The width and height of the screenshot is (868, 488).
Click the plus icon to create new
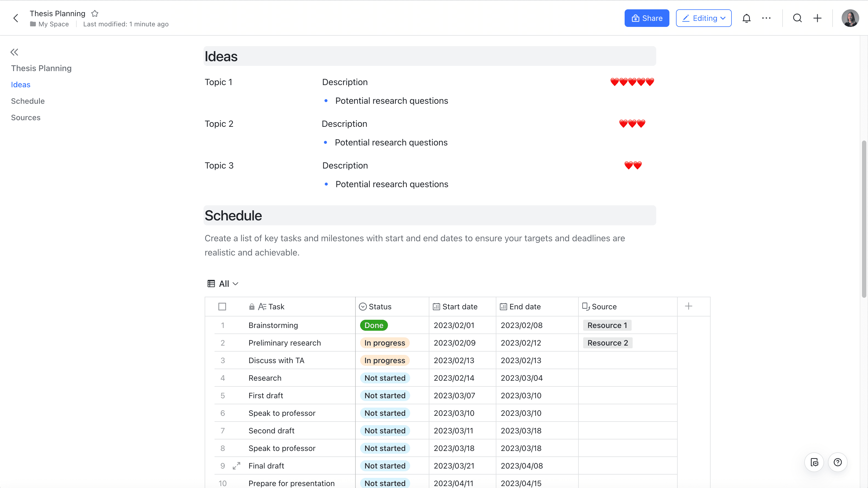817,18
